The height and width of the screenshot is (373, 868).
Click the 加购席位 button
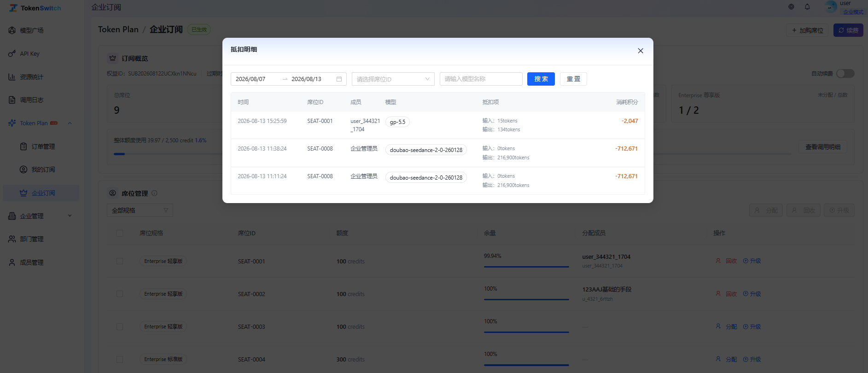point(807,30)
